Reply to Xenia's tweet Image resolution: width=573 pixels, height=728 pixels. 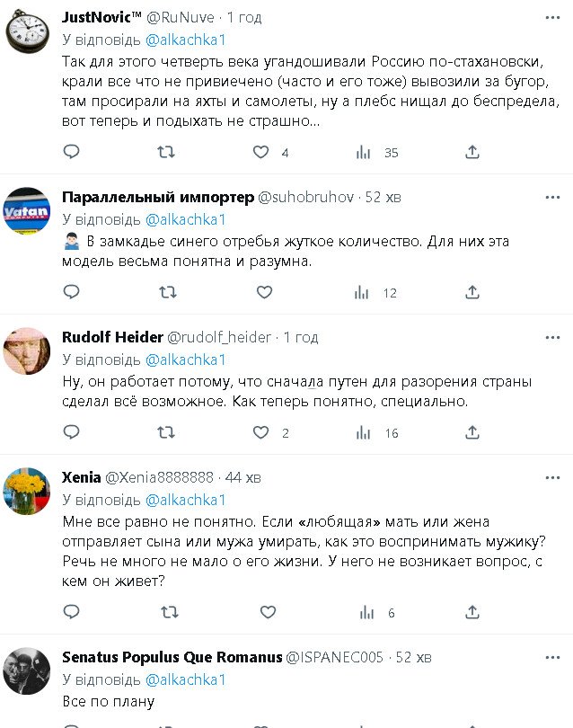(x=72, y=612)
